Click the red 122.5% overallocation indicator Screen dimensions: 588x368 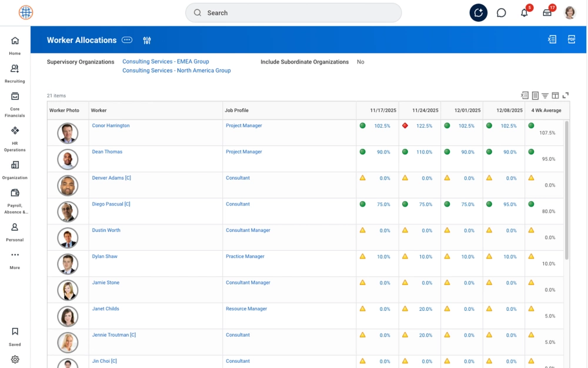405,125
